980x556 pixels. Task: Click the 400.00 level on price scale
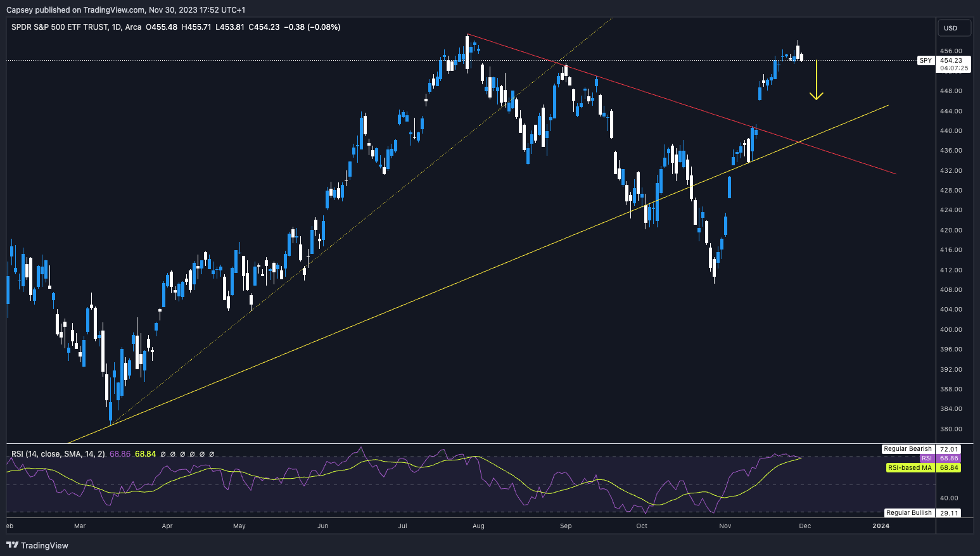coord(951,329)
